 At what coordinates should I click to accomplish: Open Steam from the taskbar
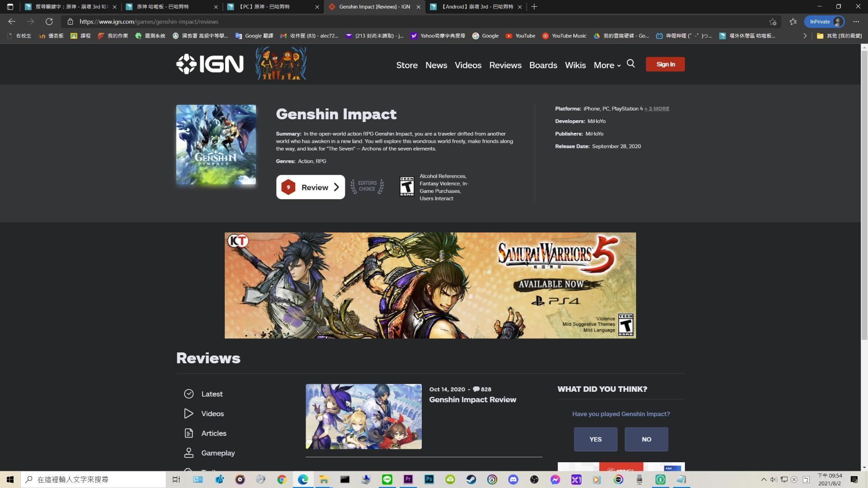[x=471, y=479]
